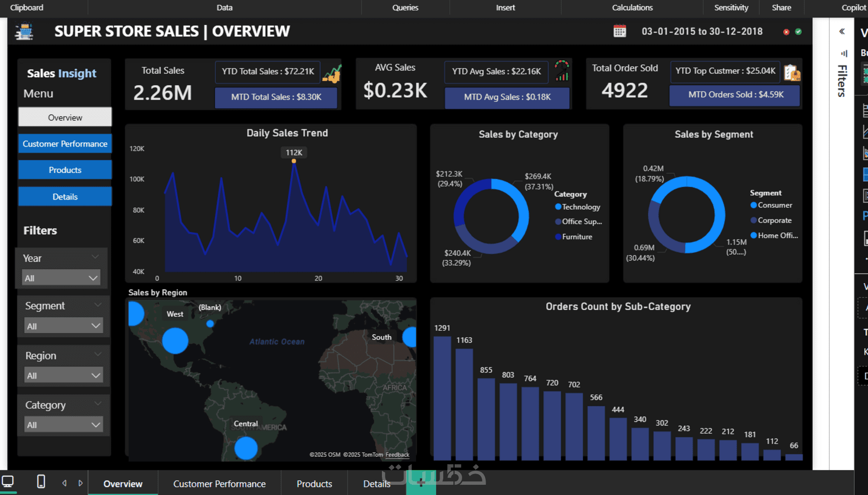This screenshot has height=495, width=868.
Task: Click the MTD Orders Sold card
Action: point(735,94)
